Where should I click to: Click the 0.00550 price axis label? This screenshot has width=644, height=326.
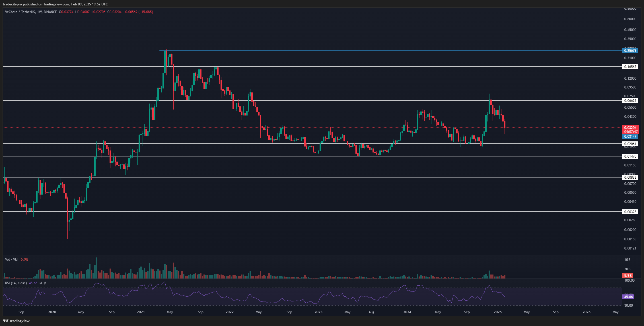[x=630, y=193]
